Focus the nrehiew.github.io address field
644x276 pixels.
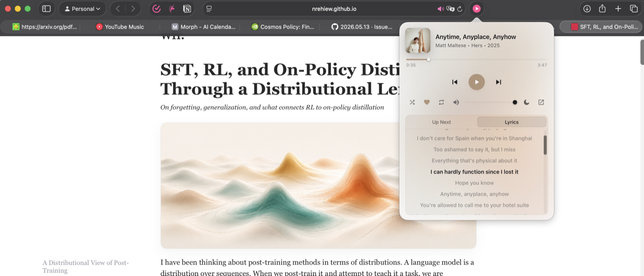click(x=334, y=9)
